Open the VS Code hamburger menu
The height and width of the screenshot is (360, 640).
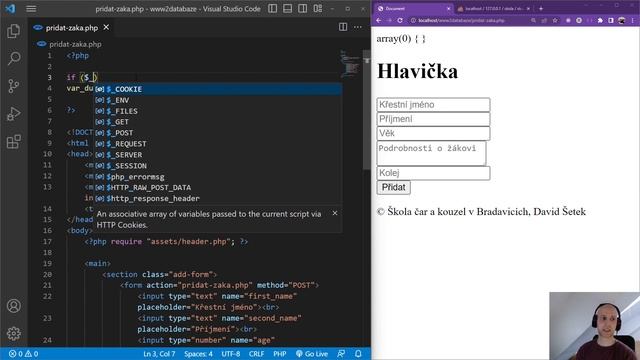31,9
